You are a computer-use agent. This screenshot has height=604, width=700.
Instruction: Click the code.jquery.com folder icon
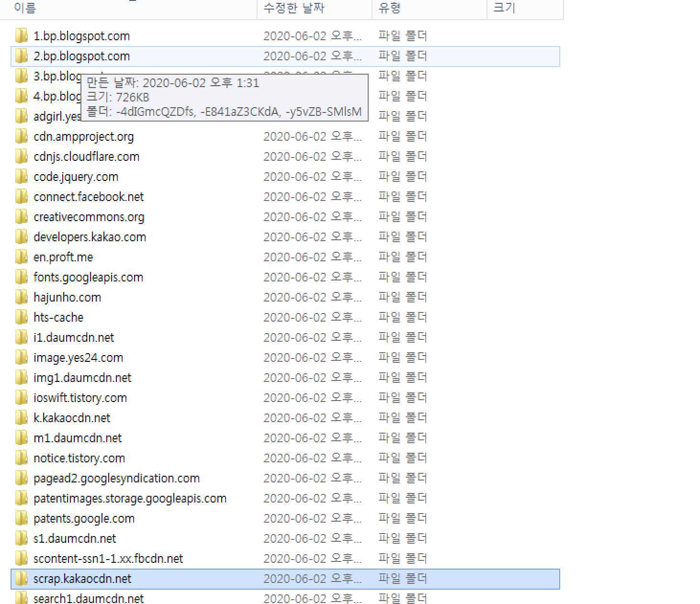21,176
